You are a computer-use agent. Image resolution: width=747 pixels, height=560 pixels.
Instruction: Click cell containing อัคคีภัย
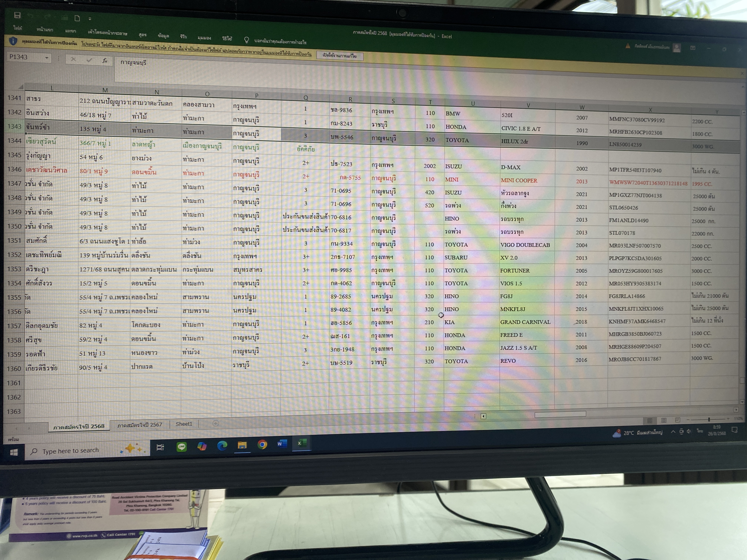click(306, 149)
